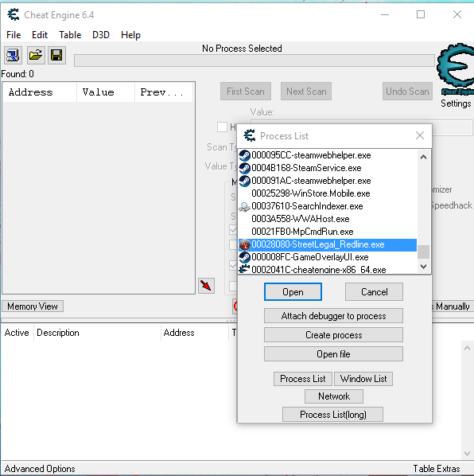Click the Active column header
474x476 pixels.
pyautogui.click(x=17, y=333)
